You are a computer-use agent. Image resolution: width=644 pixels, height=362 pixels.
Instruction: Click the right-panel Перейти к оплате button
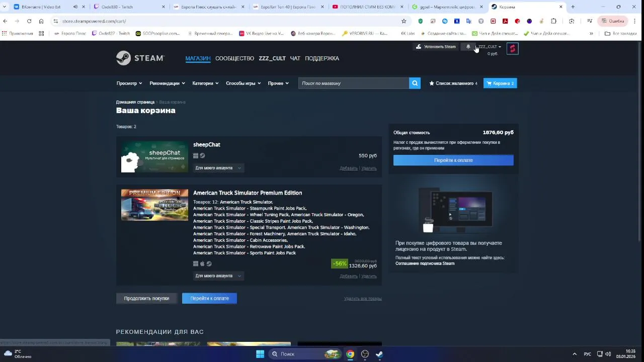click(453, 160)
